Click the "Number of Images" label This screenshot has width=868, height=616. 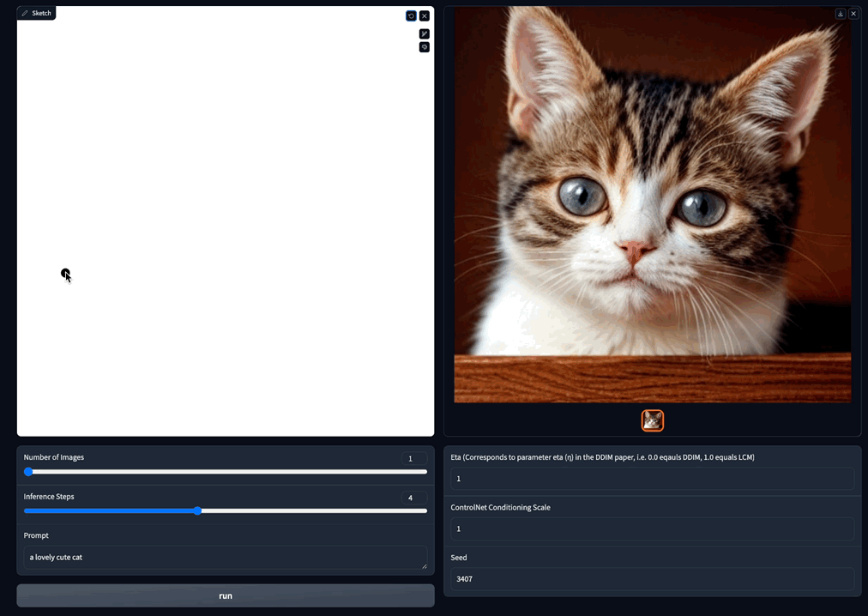pyautogui.click(x=54, y=457)
